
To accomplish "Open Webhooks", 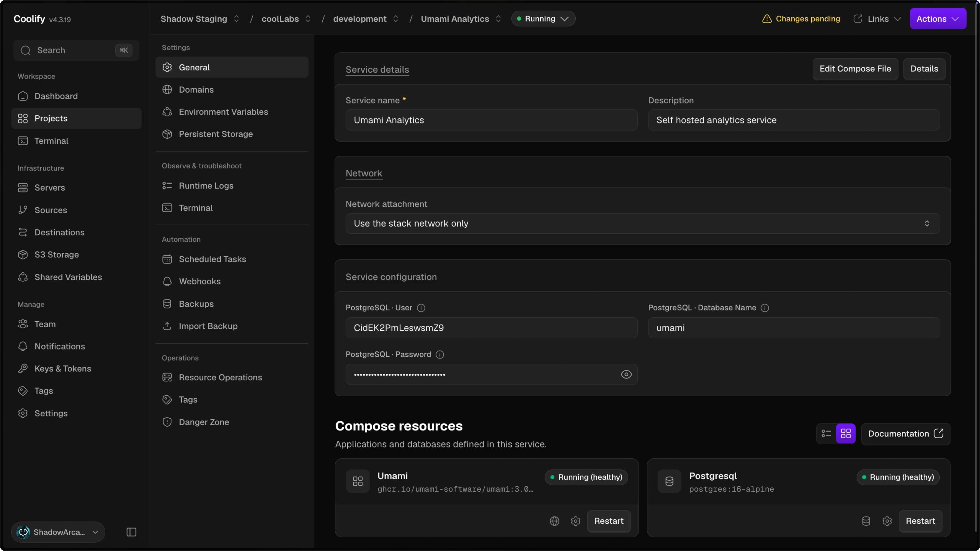I will tap(232, 281).
